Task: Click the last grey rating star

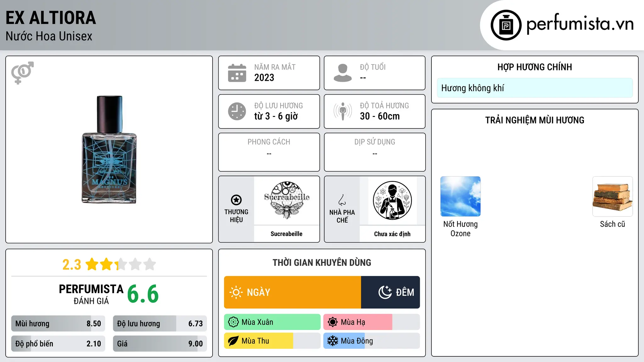Action: [150, 264]
